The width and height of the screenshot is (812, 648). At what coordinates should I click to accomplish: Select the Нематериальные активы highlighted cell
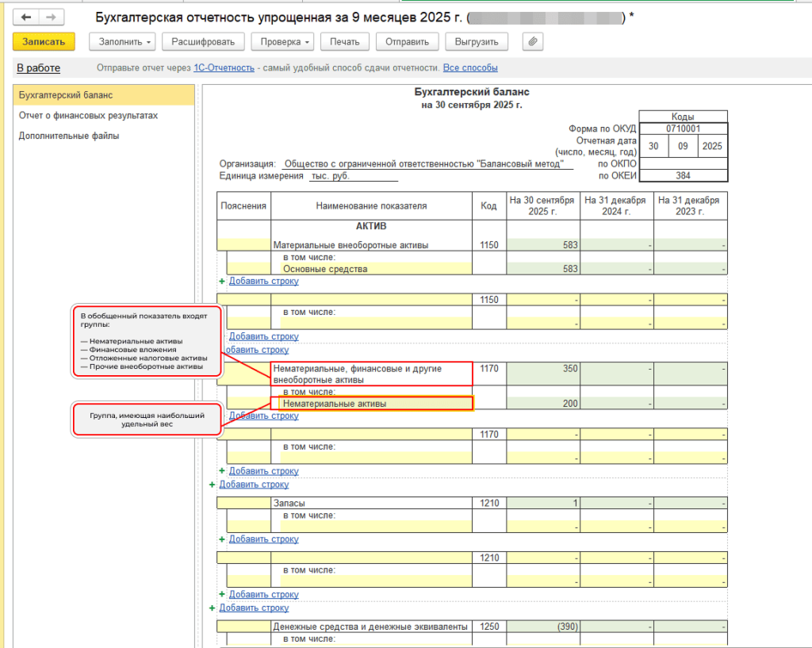[371, 404]
